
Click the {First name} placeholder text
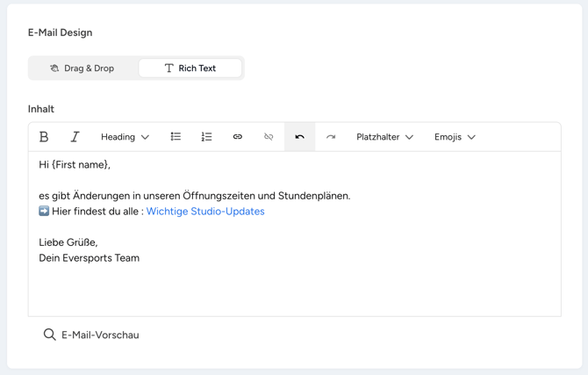(81, 165)
